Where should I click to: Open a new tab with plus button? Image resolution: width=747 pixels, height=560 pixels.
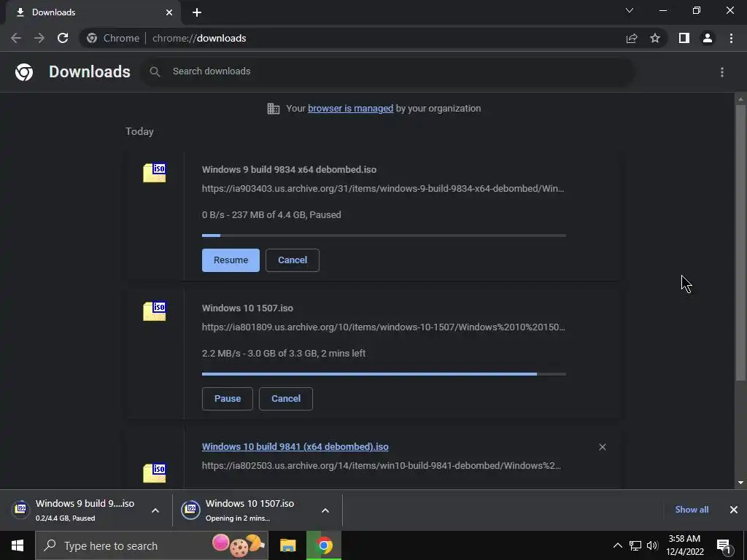pyautogui.click(x=197, y=12)
